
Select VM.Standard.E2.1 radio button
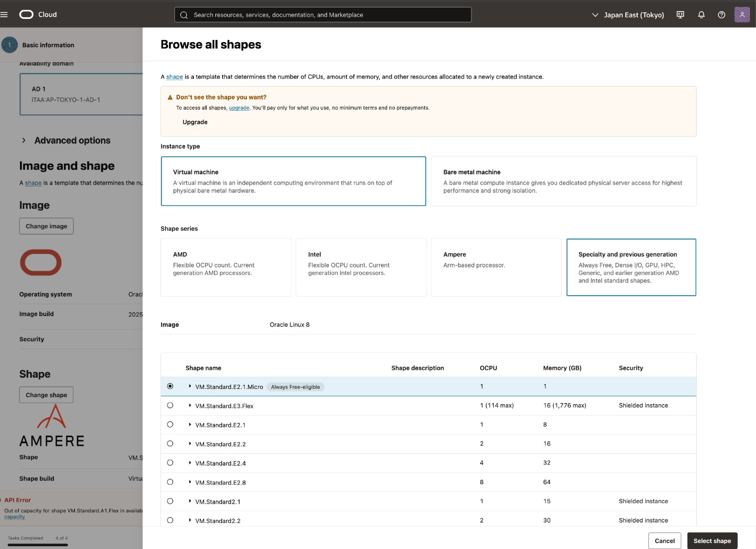coord(170,425)
